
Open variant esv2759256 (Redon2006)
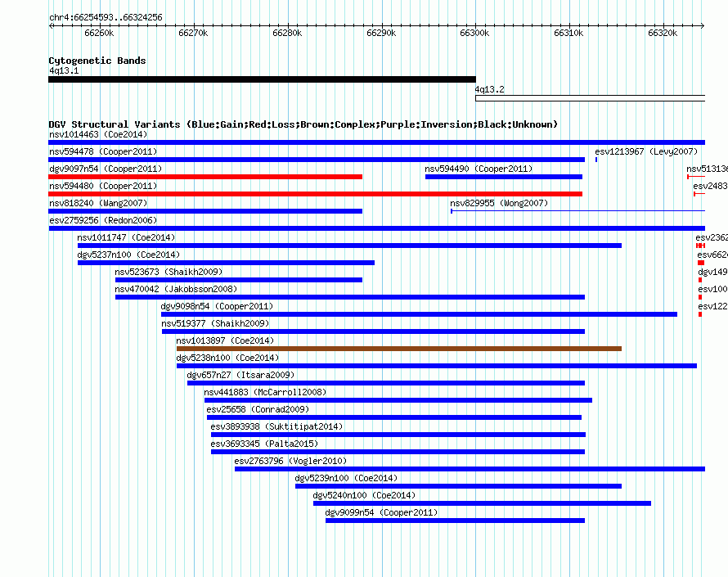(103, 220)
